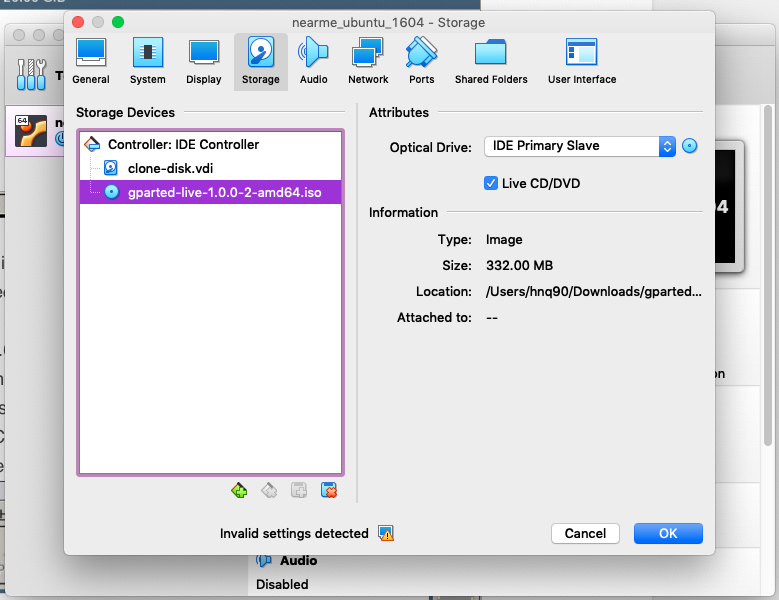Click the choose optical disk file icon
Screen dimensions: 779x600
pos(690,146)
